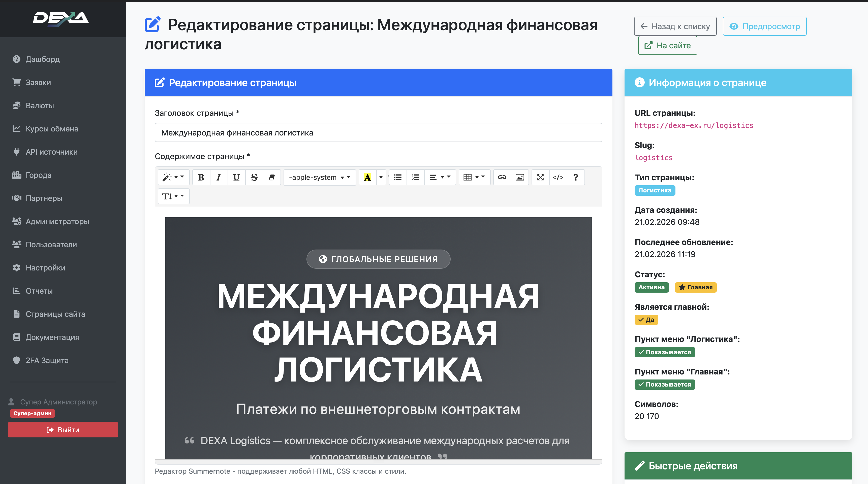Image resolution: width=868 pixels, height=484 pixels.
Task: Click the Информация о странице info icon
Action: click(x=639, y=82)
